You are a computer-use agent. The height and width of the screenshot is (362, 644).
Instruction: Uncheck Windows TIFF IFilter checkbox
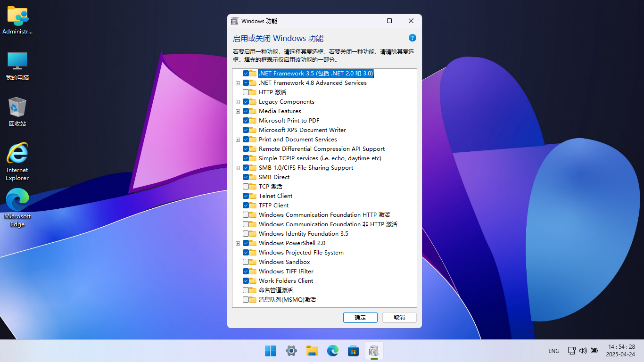tap(246, 271)
